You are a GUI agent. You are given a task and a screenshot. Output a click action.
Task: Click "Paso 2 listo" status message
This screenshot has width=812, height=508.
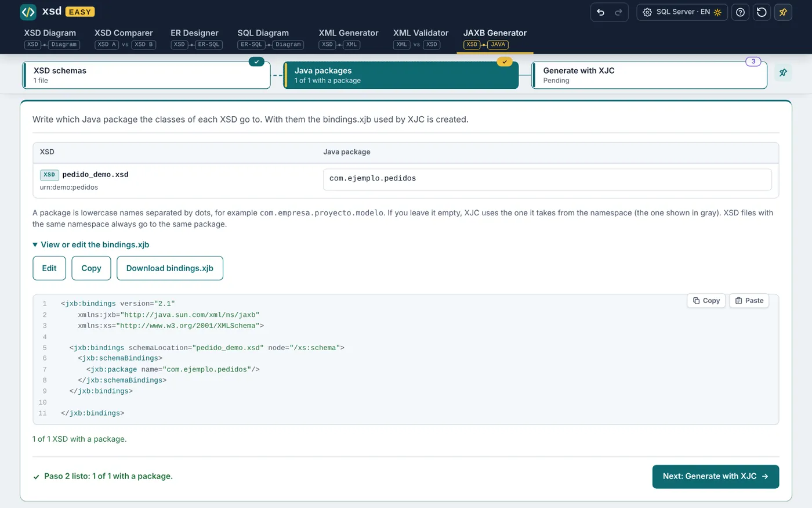[108, 477]
